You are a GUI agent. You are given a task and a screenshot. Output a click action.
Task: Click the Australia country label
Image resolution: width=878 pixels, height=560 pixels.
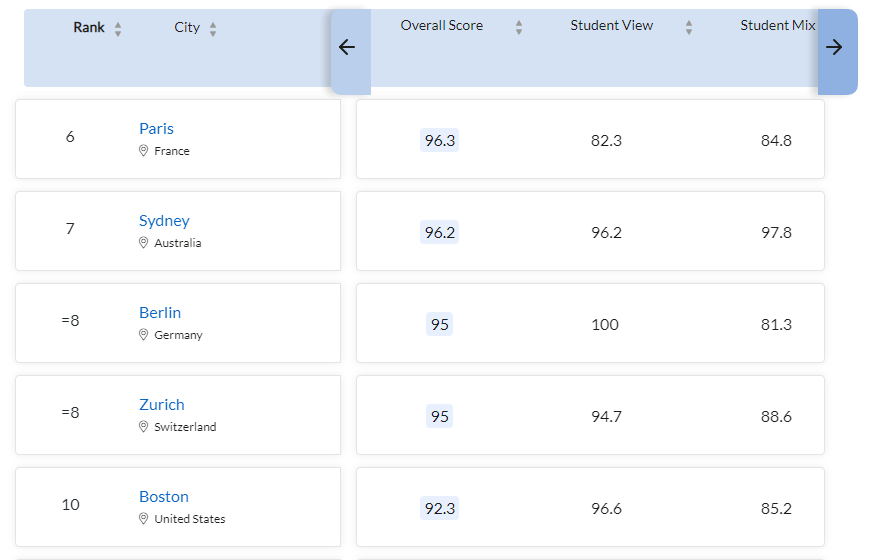(x=178, y=243)
